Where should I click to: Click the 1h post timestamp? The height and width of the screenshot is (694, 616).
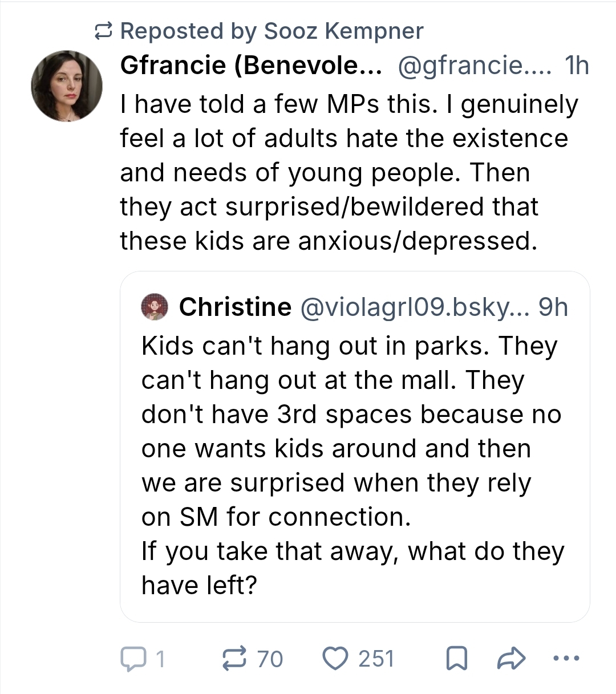coord(576,66)
